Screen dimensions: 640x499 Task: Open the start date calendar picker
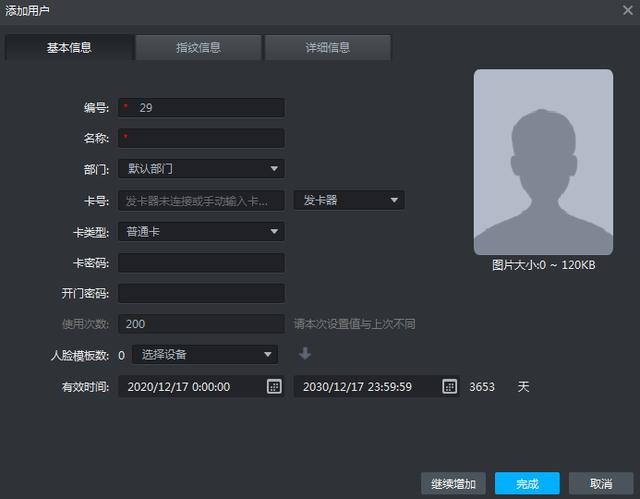[274, 386]
